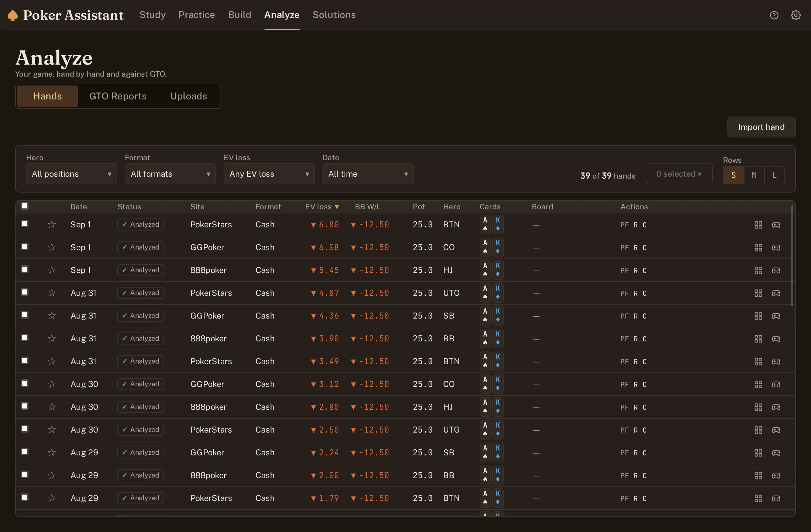Go to the Practice tab
The width and height of the screenshot is (811, 532).
pyautogui.click(x=197, y=15)
